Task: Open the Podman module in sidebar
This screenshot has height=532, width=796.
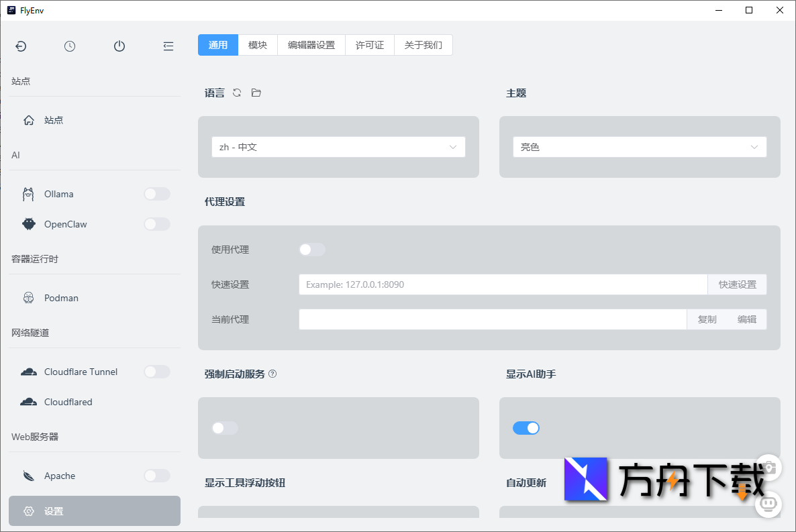Action: [61, 298]
